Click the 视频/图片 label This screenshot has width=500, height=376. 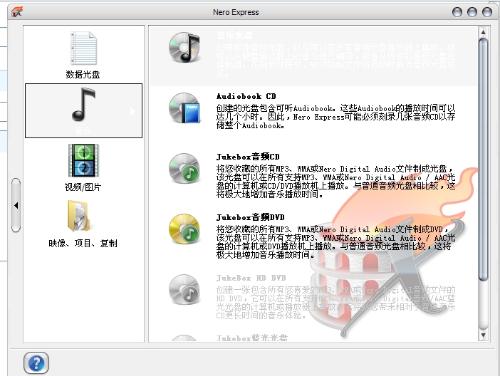tap(83, 187)
